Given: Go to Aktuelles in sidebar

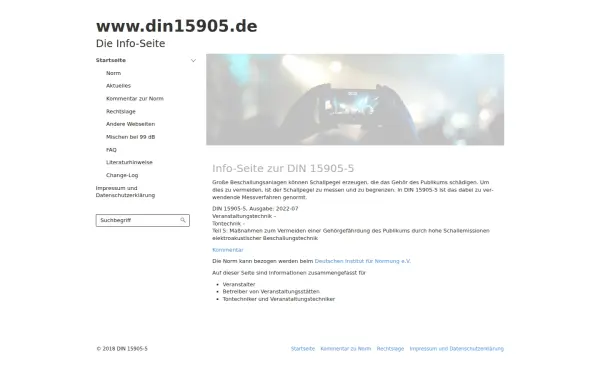Looking at the screenshot, I should (118, 86).
